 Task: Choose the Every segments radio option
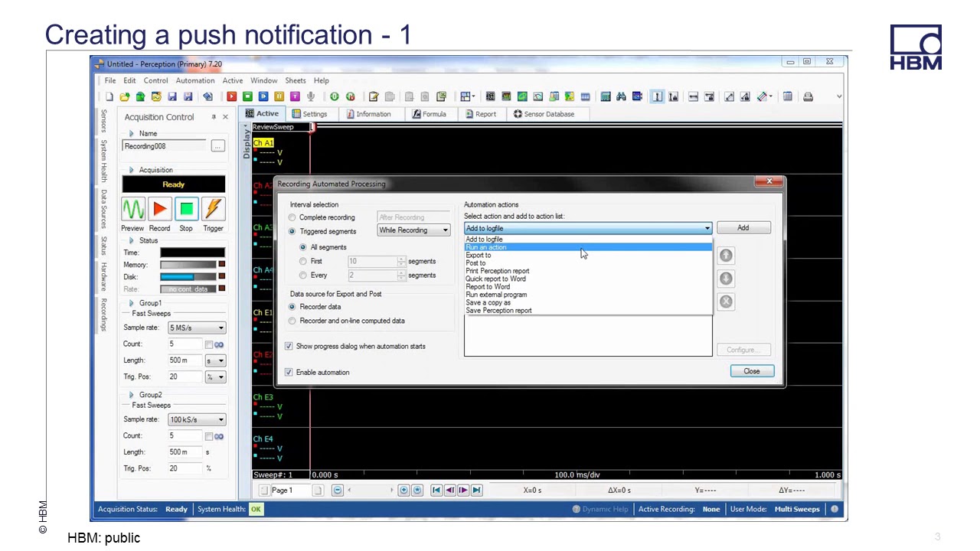click(x=303, y=275)
